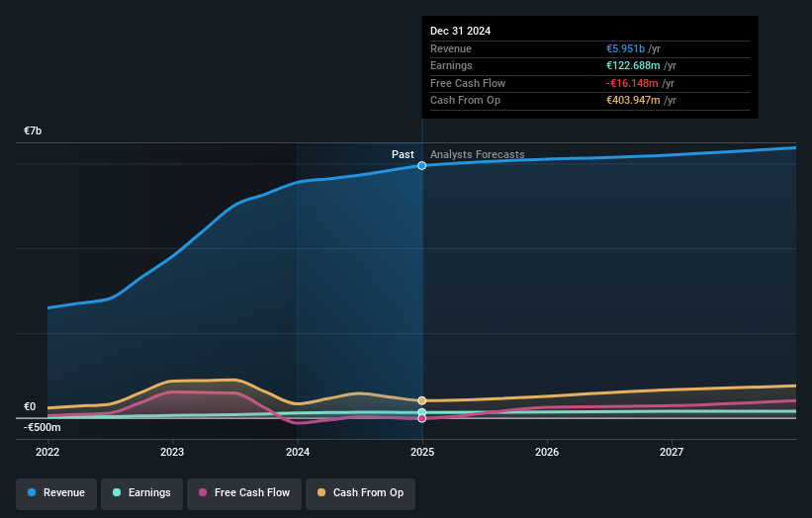Click the -€500m y-axis label
Image resolution: width=812 pixels, height=518 pixels.
(42, 427)
